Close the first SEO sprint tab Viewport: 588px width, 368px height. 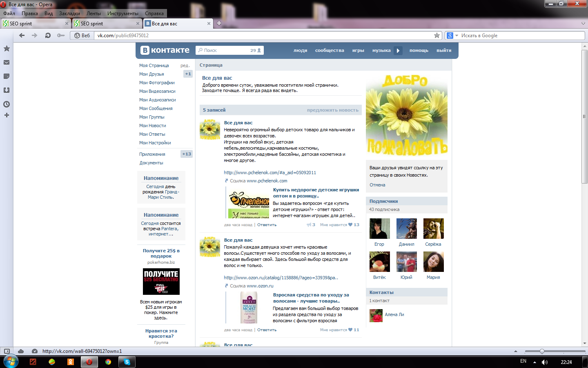67,24
